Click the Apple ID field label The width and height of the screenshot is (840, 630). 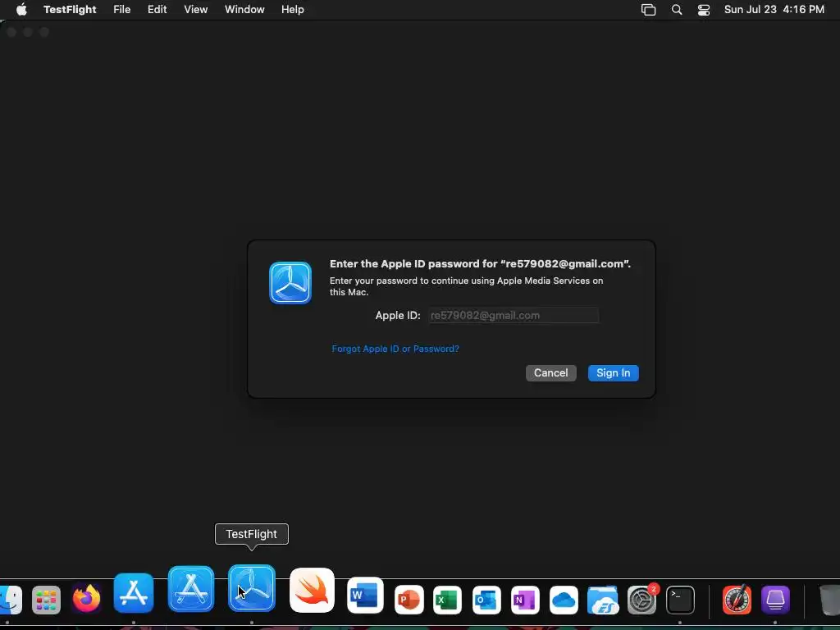(x=398, y=316)
